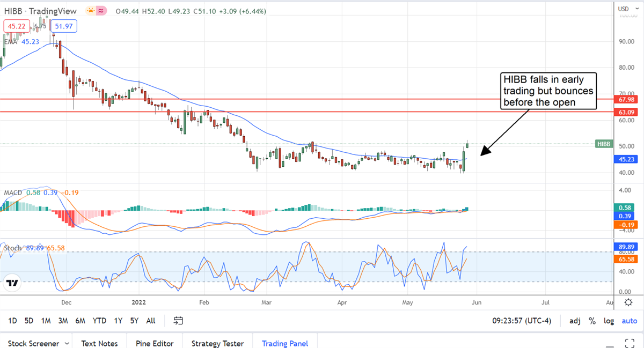
Task: Toggle log scale on the price axis
Action: [x=609, y=321]
